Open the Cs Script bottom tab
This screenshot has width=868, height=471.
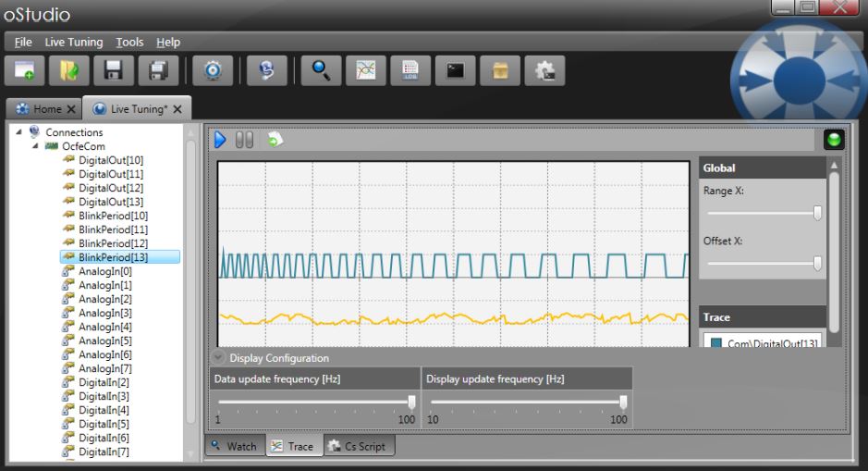click(x=359, y=446)
